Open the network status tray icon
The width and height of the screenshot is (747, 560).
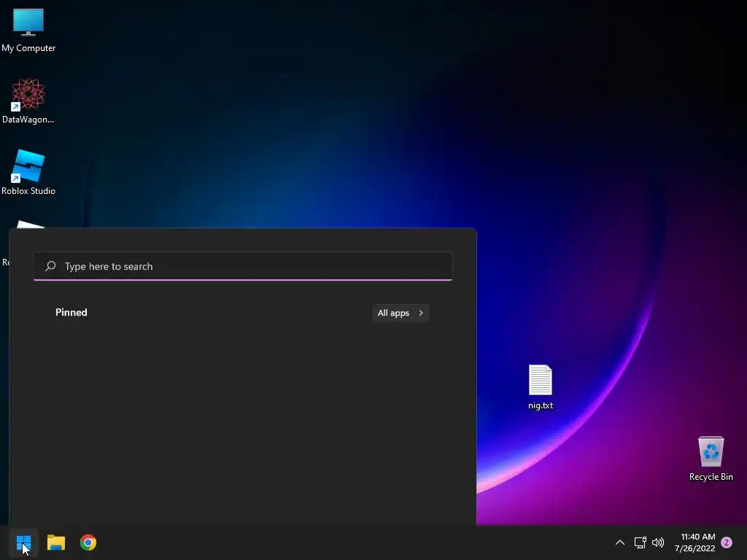[640, 542]
